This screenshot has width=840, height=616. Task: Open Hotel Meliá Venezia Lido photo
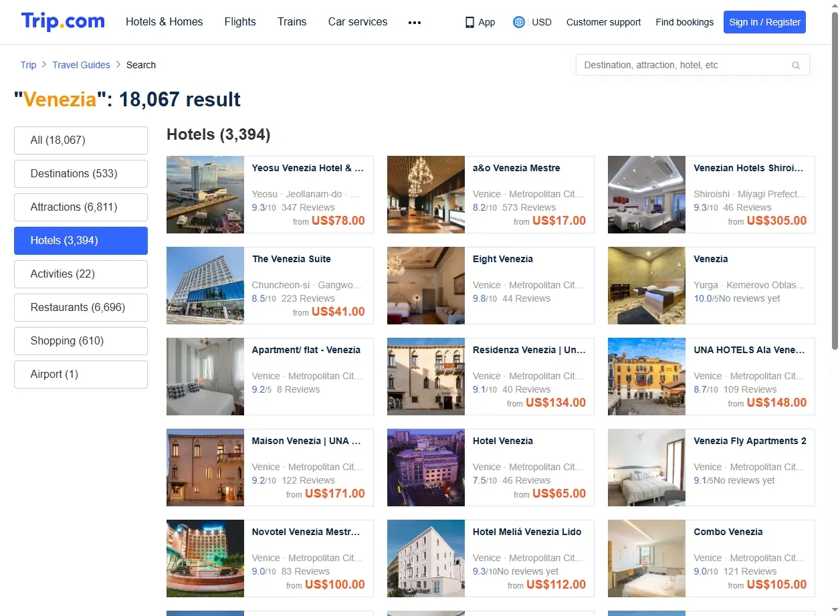pos(426,558)
